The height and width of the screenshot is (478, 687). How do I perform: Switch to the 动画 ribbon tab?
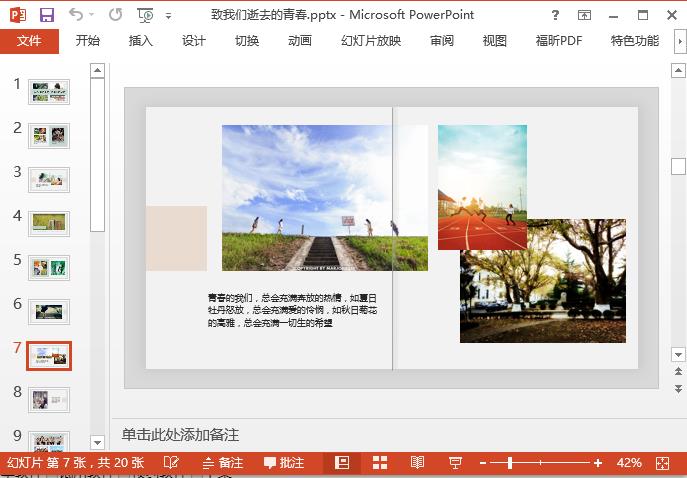click(x=300, y=41)
